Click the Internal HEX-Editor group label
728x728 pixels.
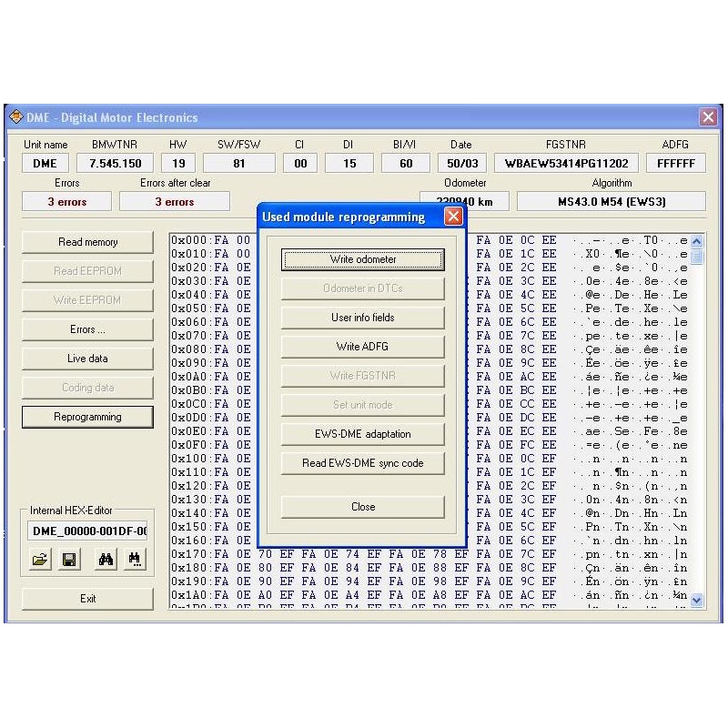[71, 511]
